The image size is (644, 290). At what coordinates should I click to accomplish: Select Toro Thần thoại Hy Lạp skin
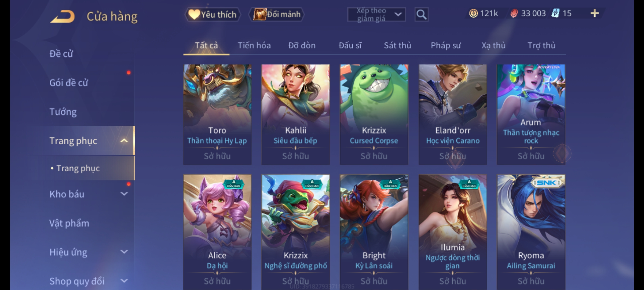[217, 114]
